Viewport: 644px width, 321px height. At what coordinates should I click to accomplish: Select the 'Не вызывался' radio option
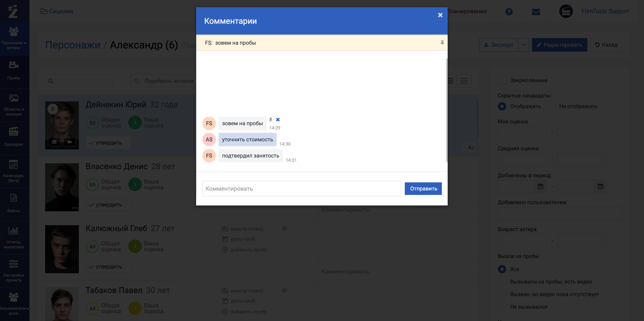click(502, 307)
